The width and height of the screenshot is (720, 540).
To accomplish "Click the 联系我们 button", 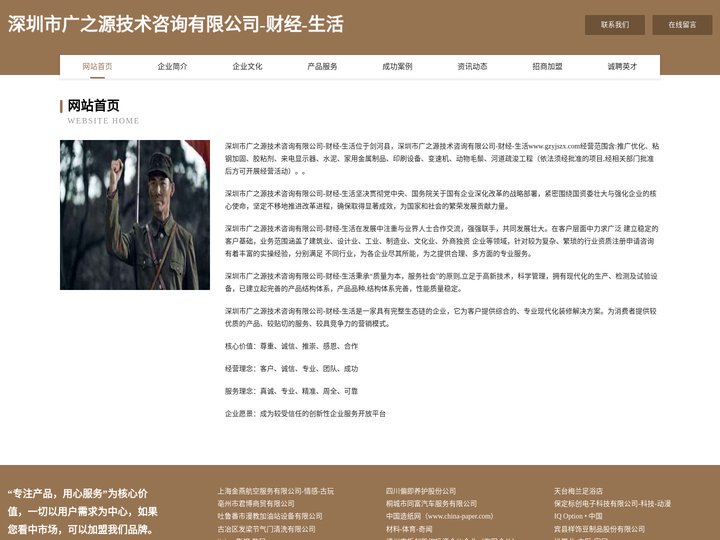I will pos(615,25).
